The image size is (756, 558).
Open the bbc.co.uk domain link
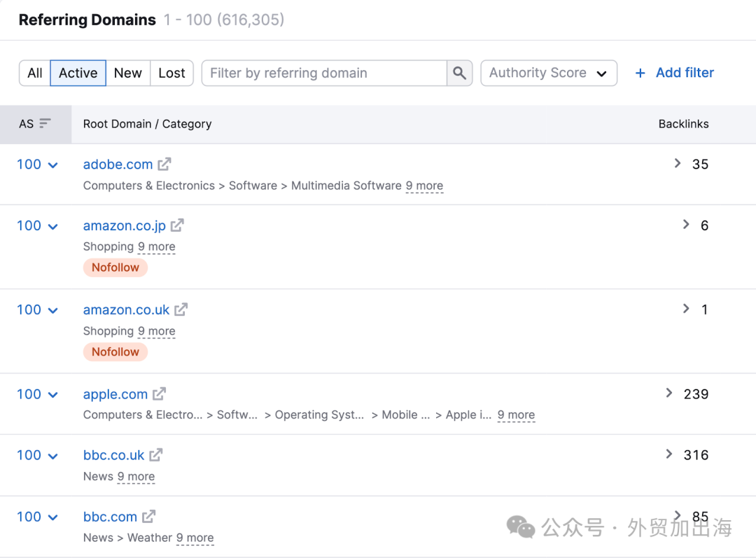[x=113, y=455]
